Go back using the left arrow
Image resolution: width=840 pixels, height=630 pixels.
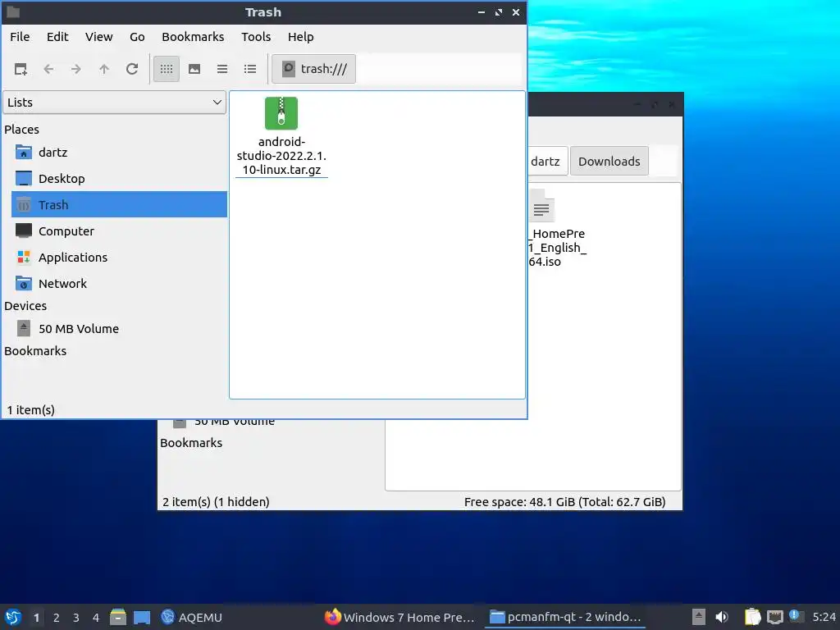coord(48,69)
